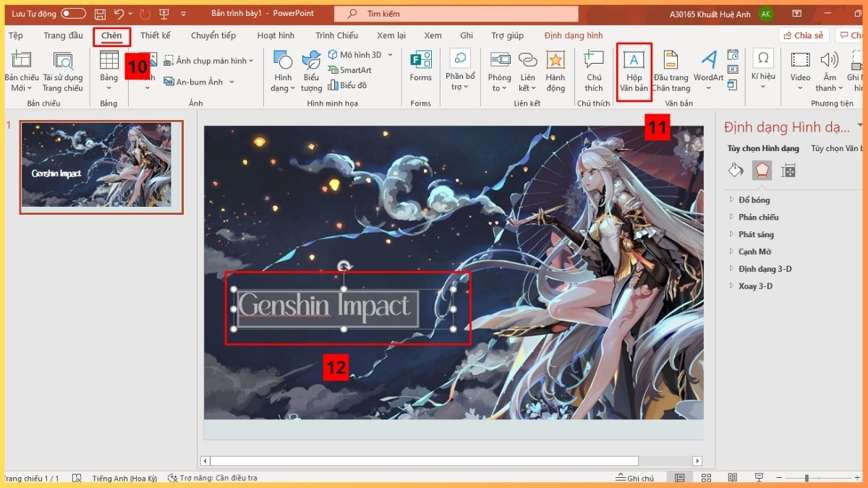Switch to Slide Sorter view in status bar
This screenshot has height=488, width=868.
click(706, 477)
